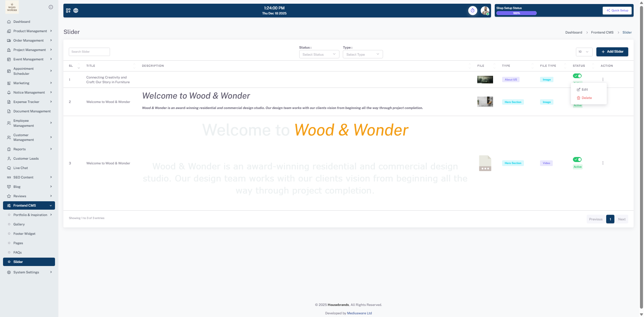Screen dimensions: 644x317
Task: Click the Add Slider button
Action: click(612, 52)
